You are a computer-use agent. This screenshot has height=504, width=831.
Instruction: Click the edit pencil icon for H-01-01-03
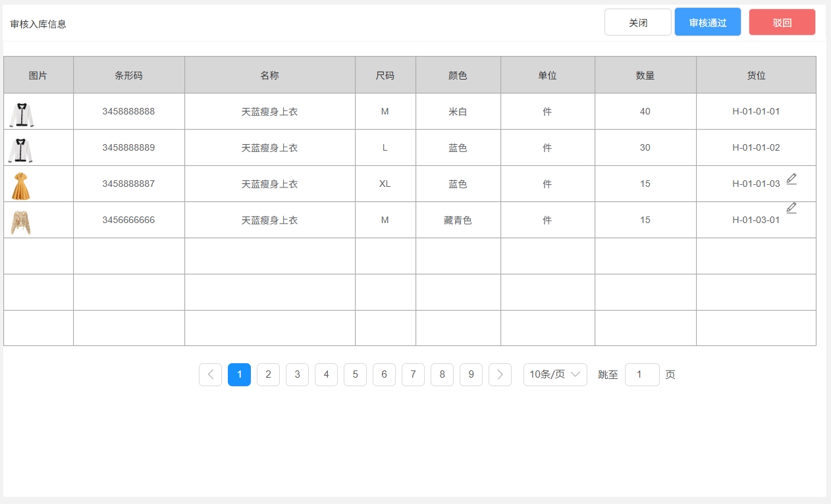click(x=791, y=178)
